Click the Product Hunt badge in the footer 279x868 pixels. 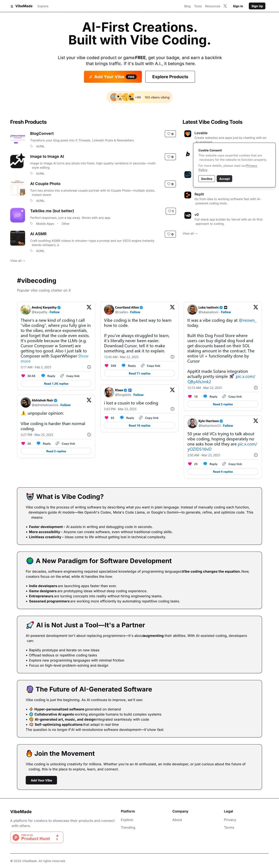[36, 837]
